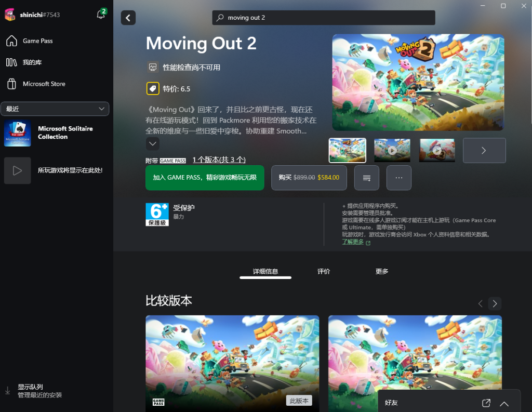This screenshot has width=532, height=412.
Task: Expand the game description chevron
Action: click(153, 143)
